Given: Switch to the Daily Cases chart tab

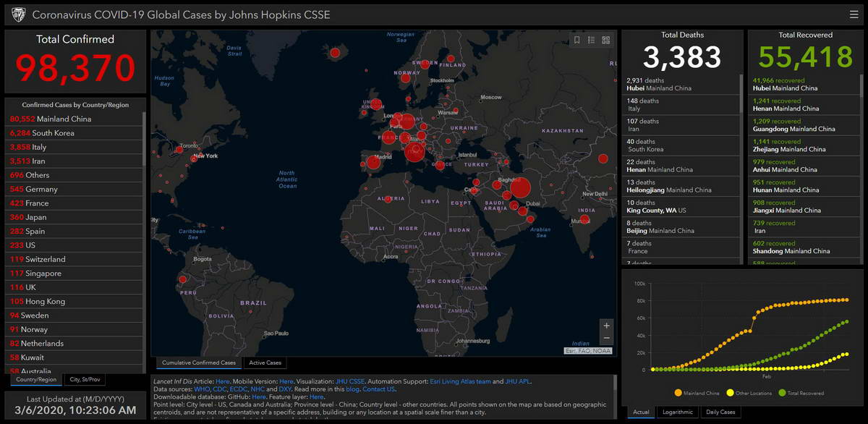Looking at the screenshot, I should [720, 412].
